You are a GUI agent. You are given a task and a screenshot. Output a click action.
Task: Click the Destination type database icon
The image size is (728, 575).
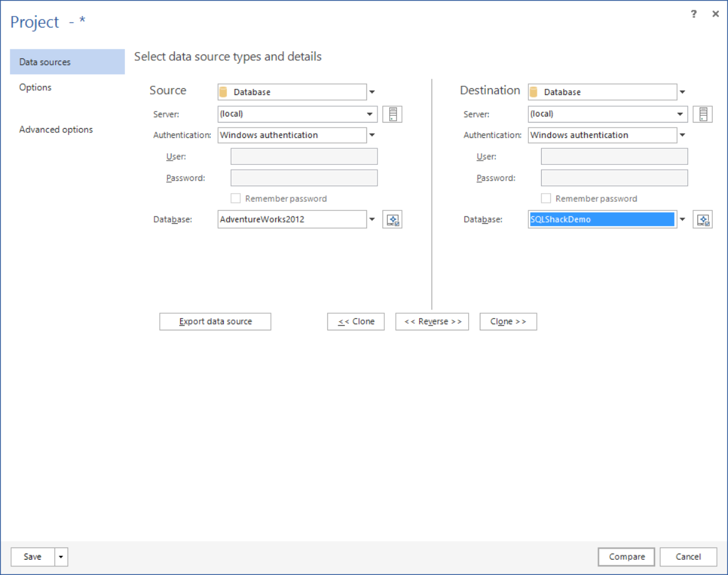tap(534, 92)
